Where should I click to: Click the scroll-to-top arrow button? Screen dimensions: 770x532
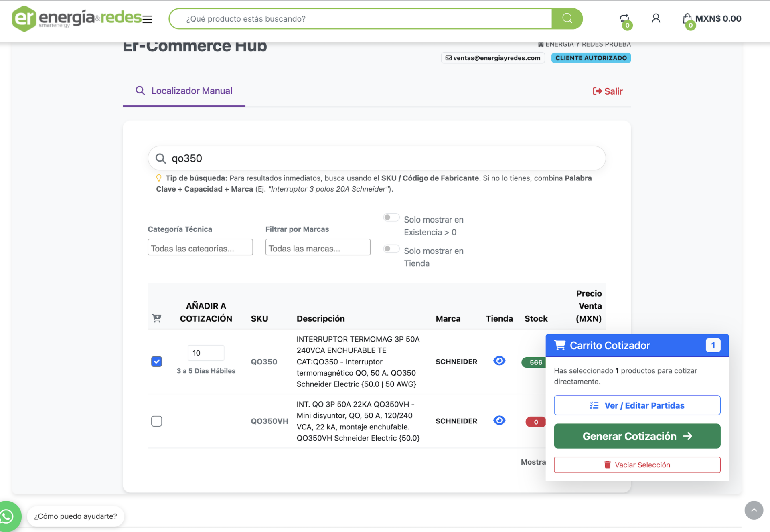(x=754, y=510)
